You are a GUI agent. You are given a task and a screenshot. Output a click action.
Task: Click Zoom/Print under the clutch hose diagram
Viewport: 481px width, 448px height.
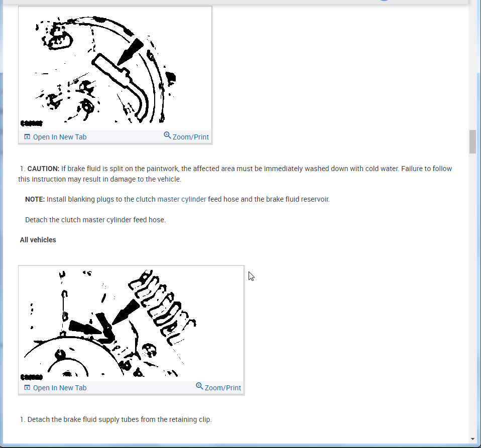(x=186, y=136)
